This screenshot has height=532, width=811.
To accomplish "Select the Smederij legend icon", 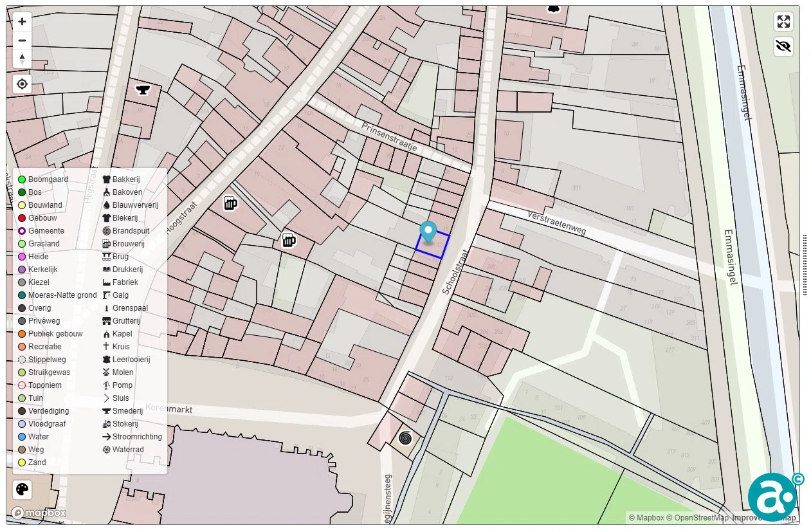I will (107, 411).
